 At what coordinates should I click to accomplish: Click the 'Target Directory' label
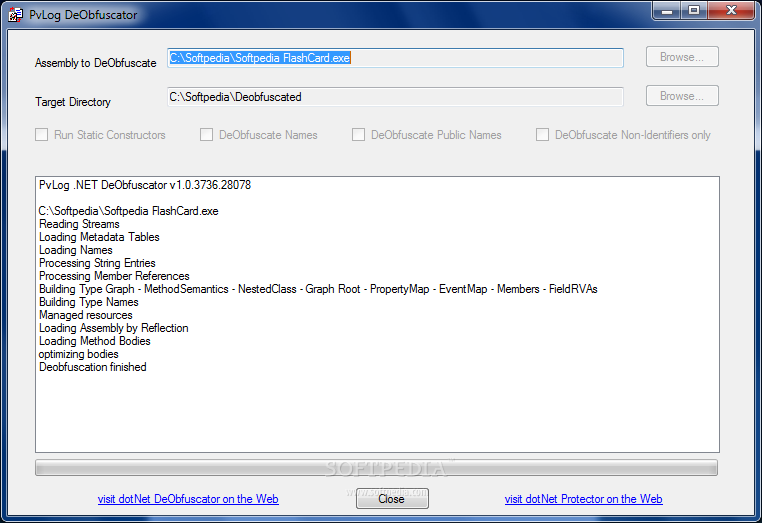73,102
